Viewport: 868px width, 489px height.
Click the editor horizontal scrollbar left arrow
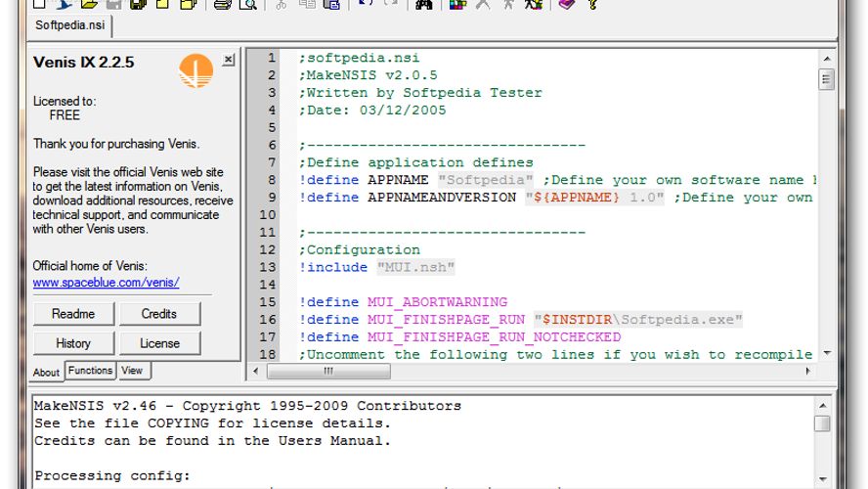pos(256,371)
